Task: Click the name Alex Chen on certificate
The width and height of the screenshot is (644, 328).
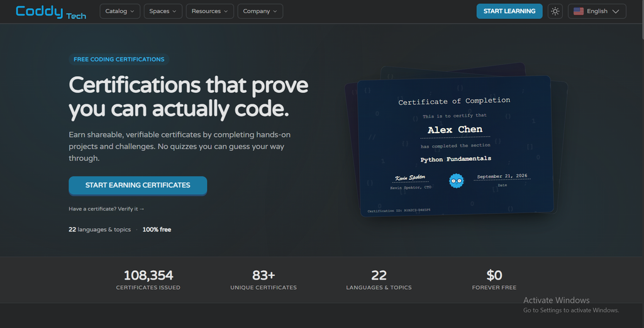Action: [x=455, y=129]
